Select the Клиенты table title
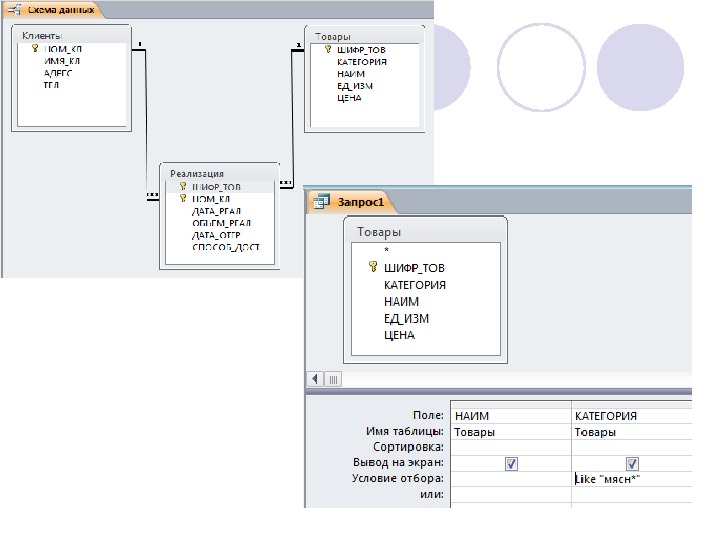 (42, 35)
